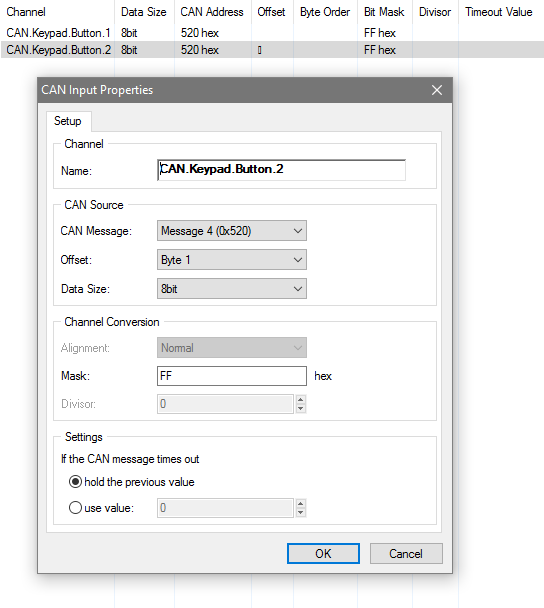The image size is (544, 608).
Task: Click the Divisor column header
Action: [x=435, y=12]
